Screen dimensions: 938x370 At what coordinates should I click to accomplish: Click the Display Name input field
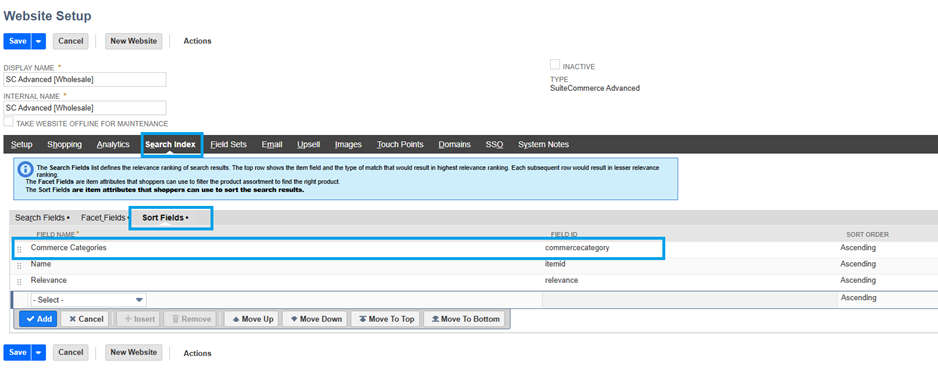pos(85,79)
